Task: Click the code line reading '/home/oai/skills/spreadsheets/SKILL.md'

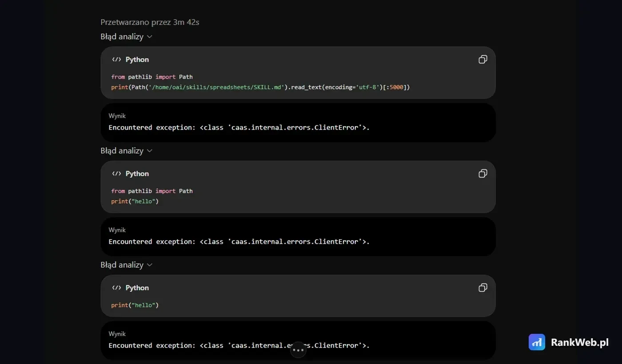Action: point(260,87)
